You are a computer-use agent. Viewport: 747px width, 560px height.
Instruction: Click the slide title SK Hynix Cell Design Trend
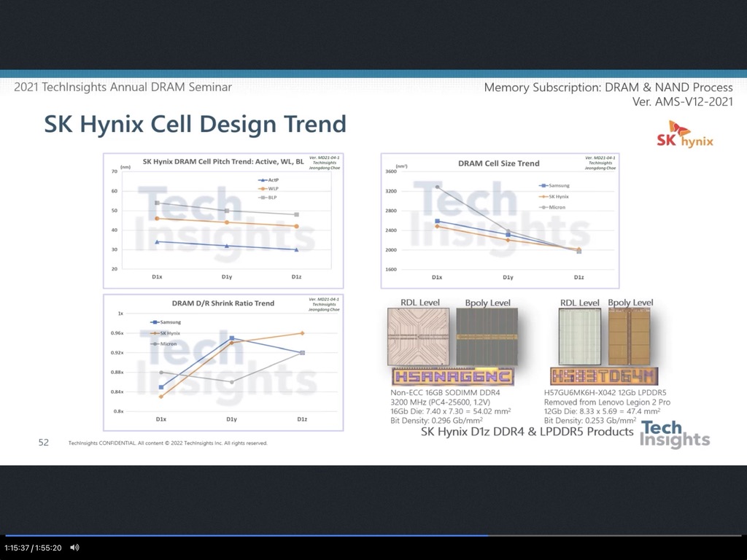tap(195, 124)
